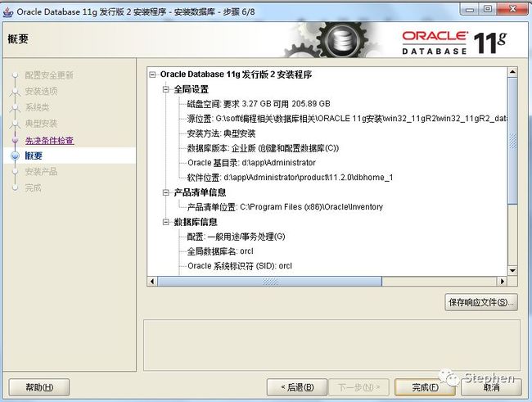
Task: Select the Oracle 基目录 row
Action: (x=251, y=163)
